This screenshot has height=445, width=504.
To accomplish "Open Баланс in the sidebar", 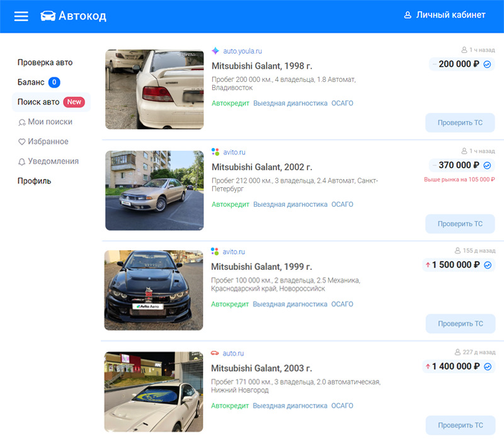I will [x=31, y=82].
